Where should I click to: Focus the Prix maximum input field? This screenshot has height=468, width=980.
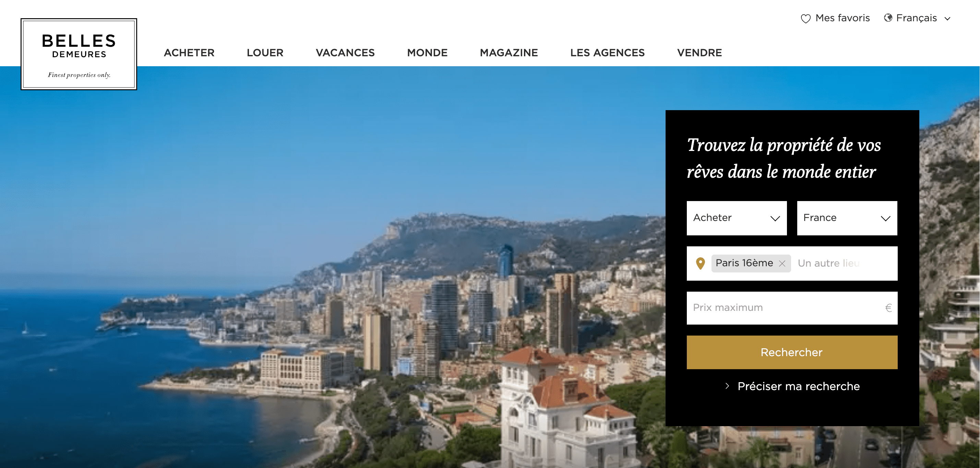point(792,308)
